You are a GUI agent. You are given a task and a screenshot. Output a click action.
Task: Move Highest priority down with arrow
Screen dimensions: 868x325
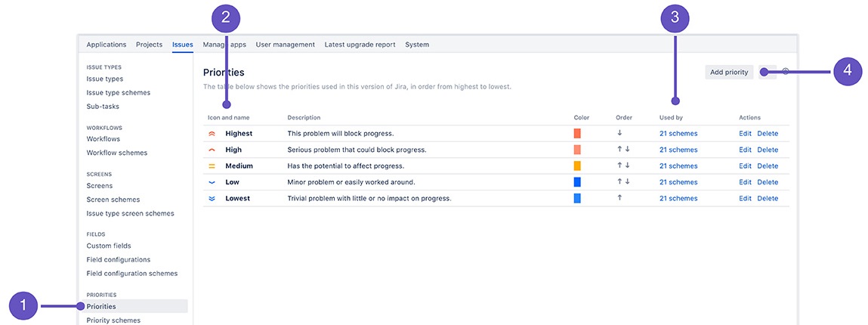tap(619, 133)
